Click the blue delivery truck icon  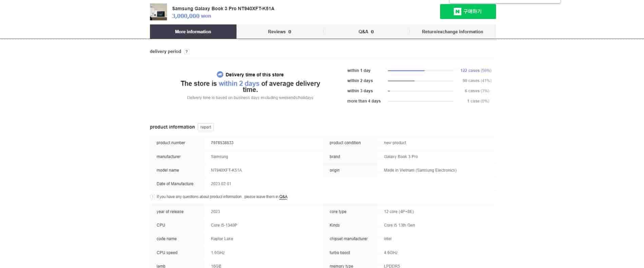(220, 75)
